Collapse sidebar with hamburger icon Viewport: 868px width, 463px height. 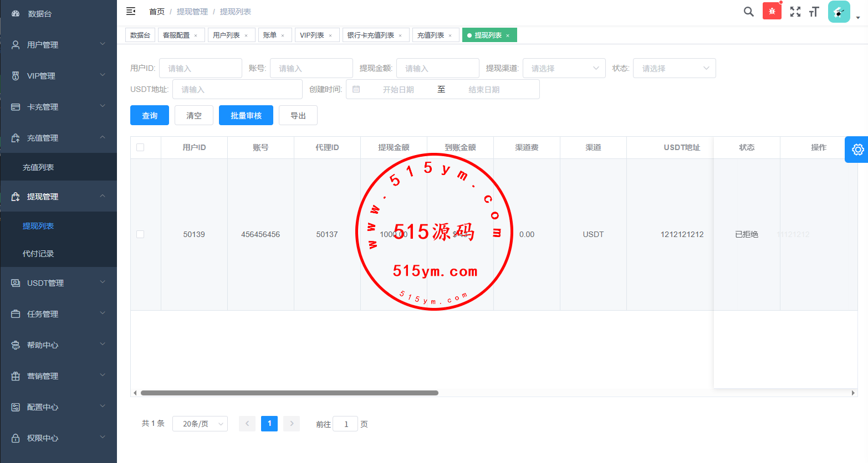click(131, 11)
